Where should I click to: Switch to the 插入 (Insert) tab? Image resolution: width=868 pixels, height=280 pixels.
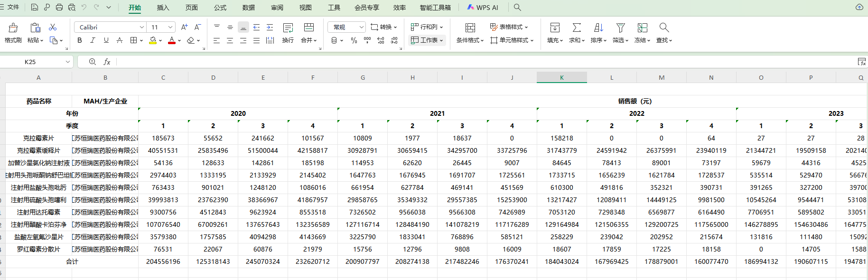[x=163, y=8]
